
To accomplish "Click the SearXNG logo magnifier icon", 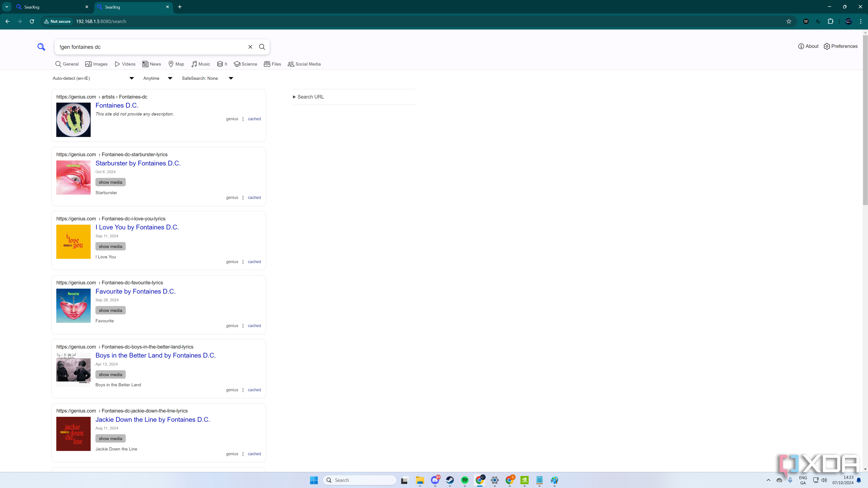I will point(41,47).
